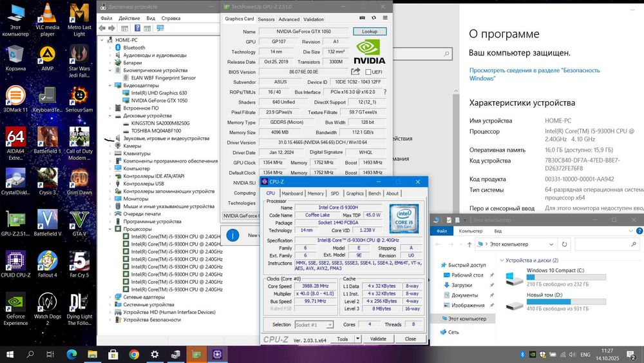This screenshot has height=363, width=644.
Task: Click Explorer refresh button
Action: (x=564, y=244)
